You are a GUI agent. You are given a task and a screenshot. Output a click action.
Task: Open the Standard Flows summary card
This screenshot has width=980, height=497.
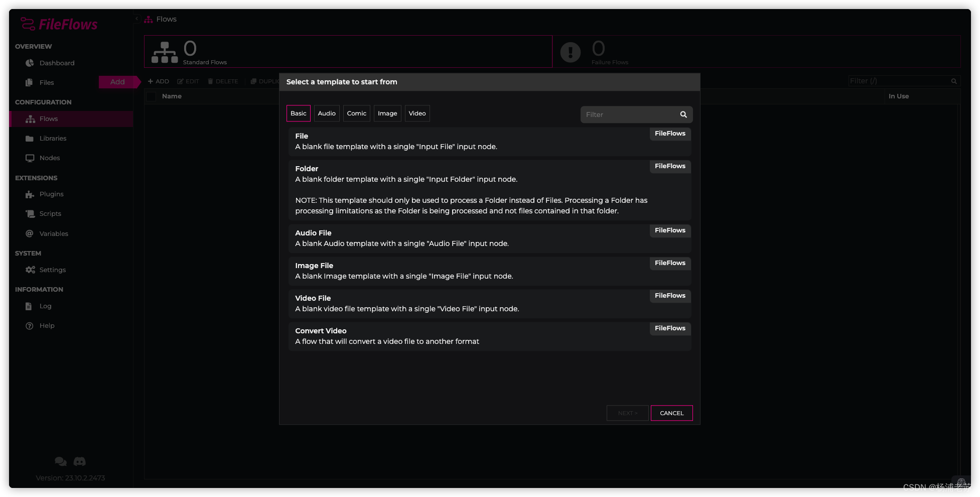(x=348, y=51)
